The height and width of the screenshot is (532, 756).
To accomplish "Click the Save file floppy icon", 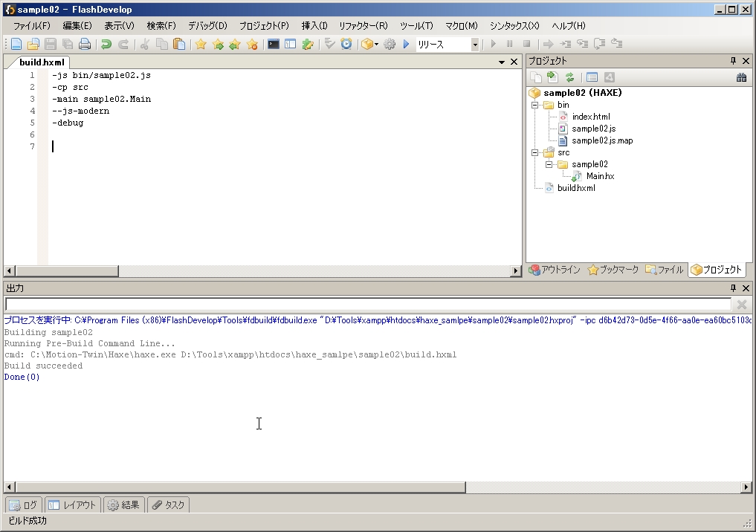I will point(51,45).
